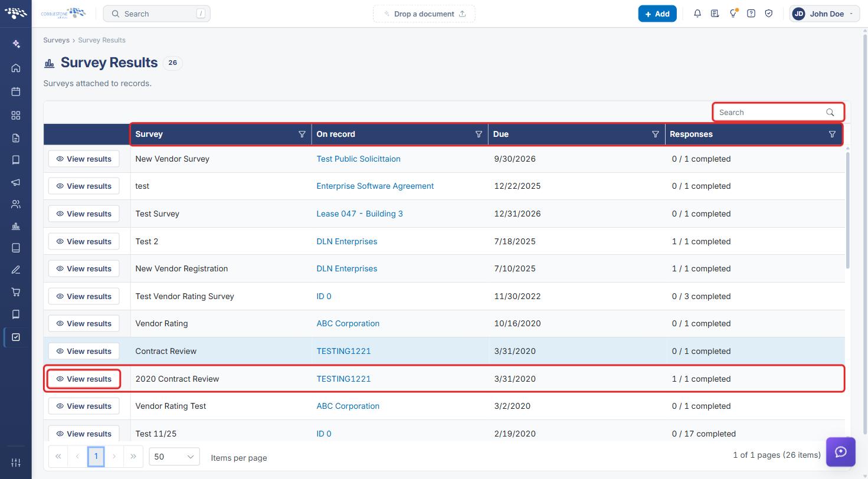Open the help question mark icon
868x479 pixels.
pyautogui.click(x=751, y=14)
